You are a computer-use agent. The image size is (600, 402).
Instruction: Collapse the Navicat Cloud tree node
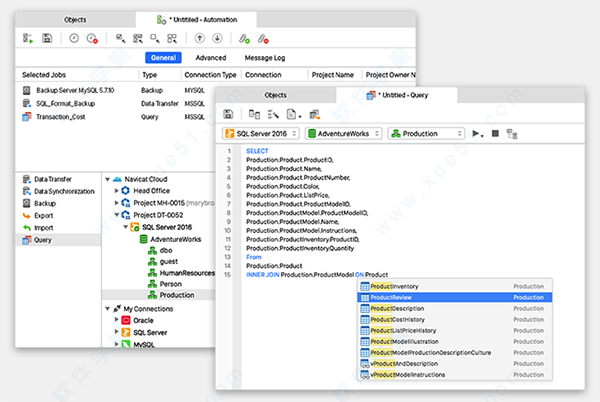(x=108, y=179)
